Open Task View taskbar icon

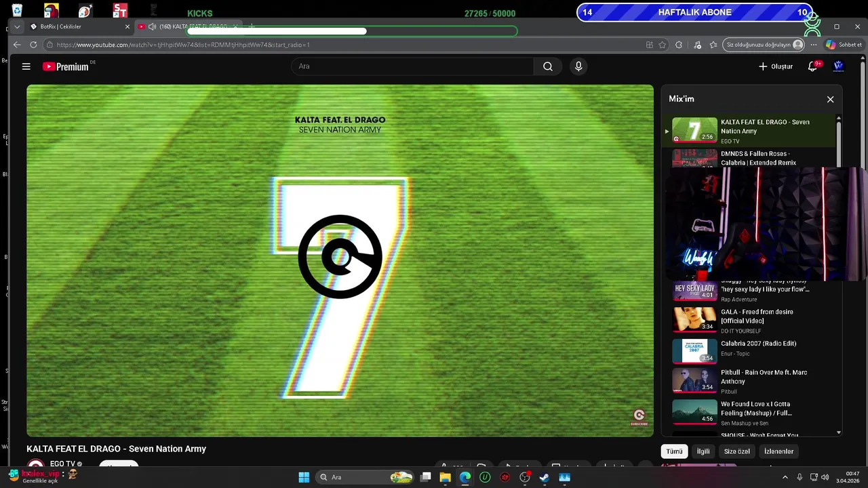(426, 477)
